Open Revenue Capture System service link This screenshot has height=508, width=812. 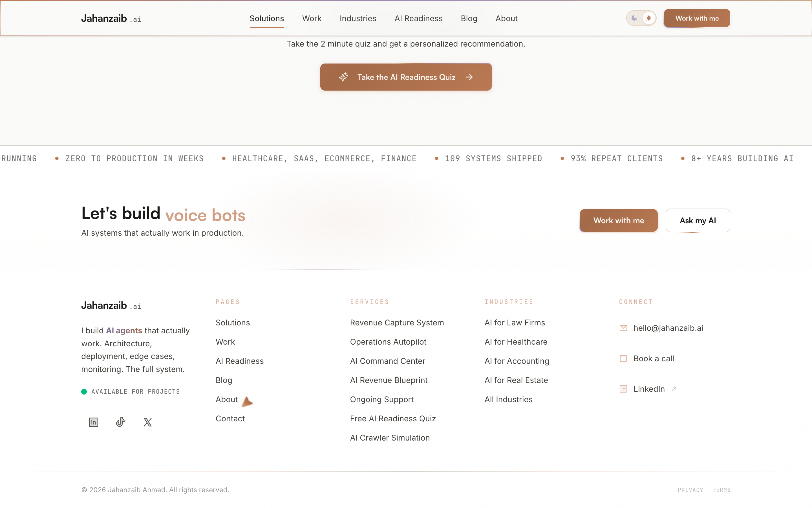pyautogui.click(x=397, y=323)
